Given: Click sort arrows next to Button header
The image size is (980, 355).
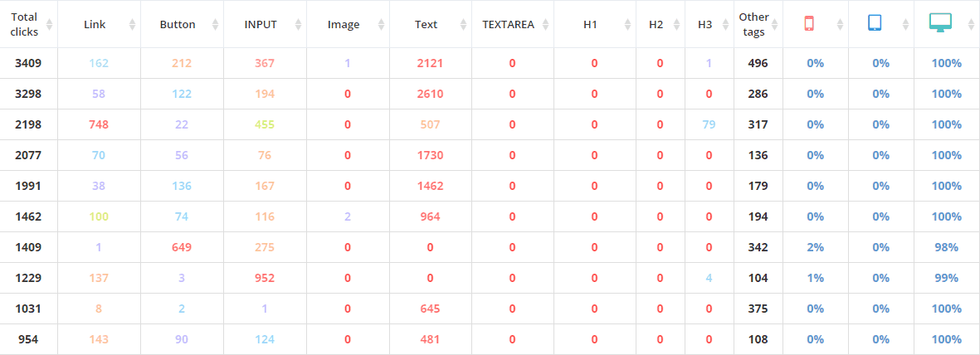Looking at the screenshot, I should [x=216, y=25].
